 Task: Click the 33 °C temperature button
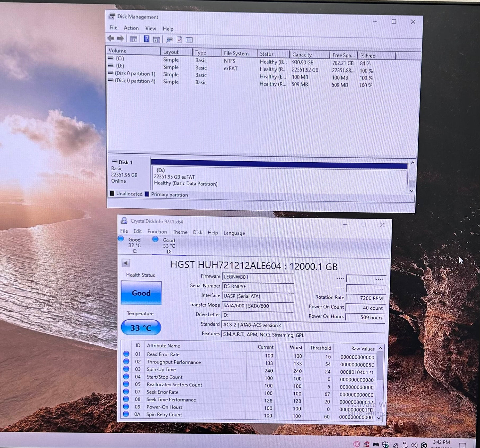pyautogui.click(x=141, y=328)
